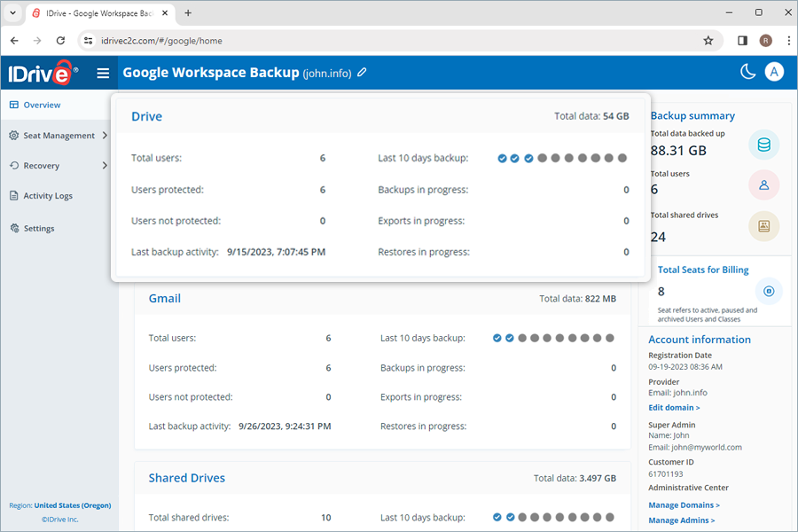This screenshot has width=798, height=532.
Task: Reload the page
Action: point(60,41)
